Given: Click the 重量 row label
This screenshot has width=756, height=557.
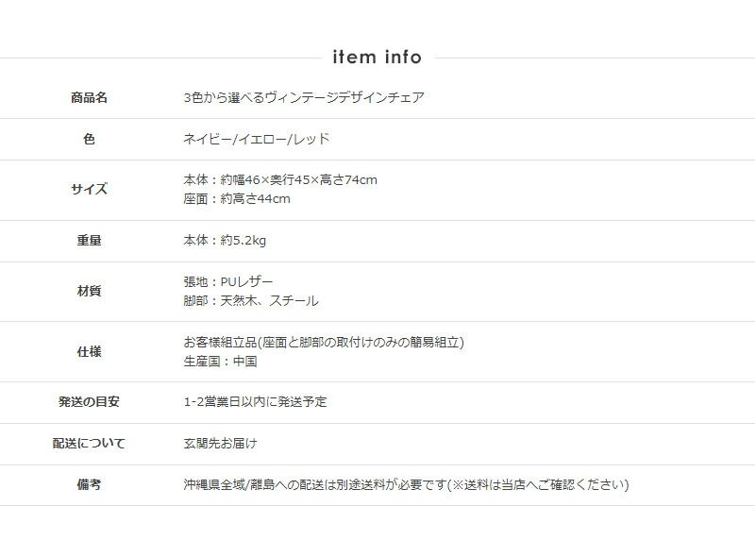Looking at the screenshot, I should pyautogui.click(x=89, y=241).
